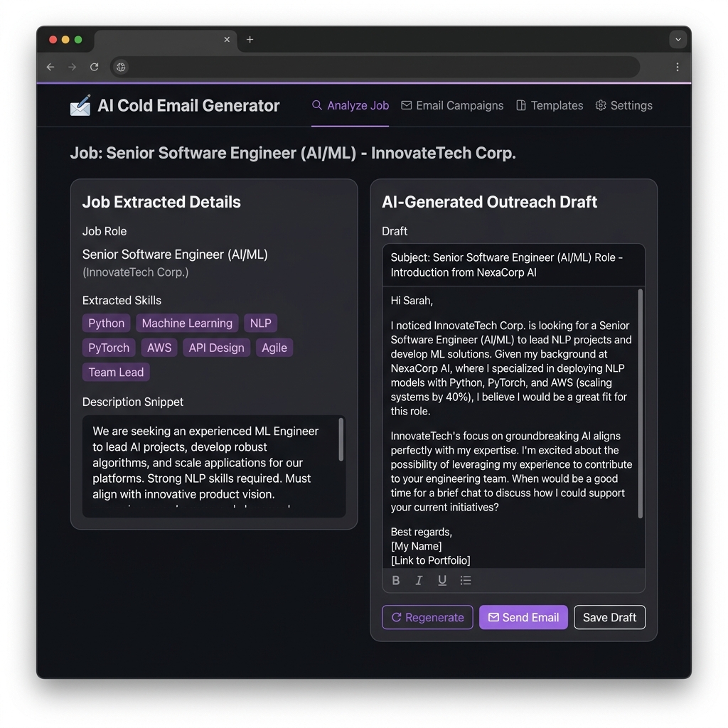
Task: Expand the tab search chevron dropdown
Action: (x=678, y=40)
